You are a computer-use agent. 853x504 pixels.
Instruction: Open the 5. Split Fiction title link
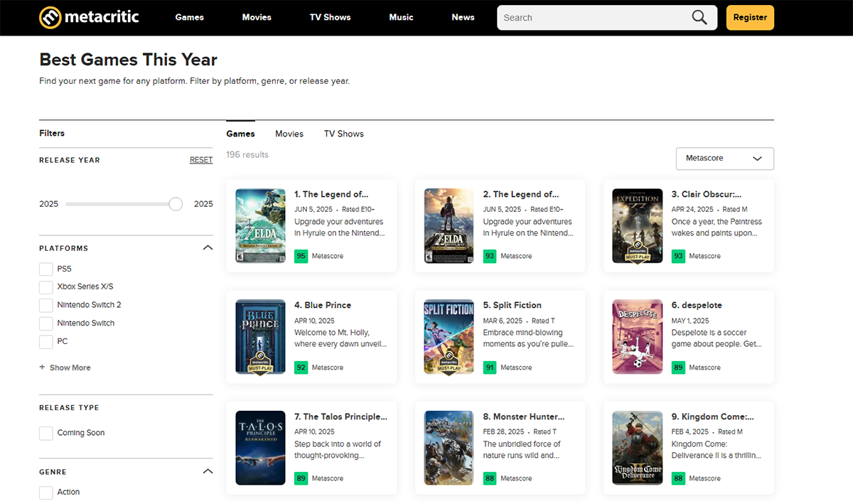[513, 305]
